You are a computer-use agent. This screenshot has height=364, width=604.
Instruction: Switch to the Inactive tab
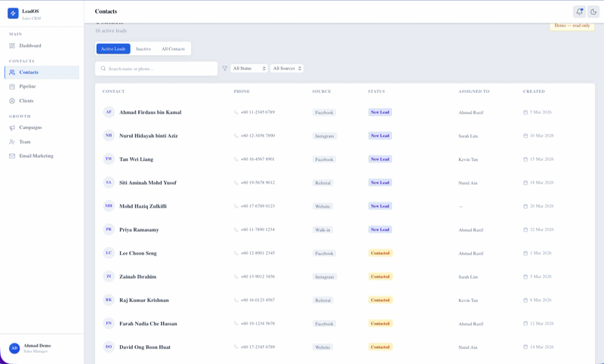[x=143, y=49]
